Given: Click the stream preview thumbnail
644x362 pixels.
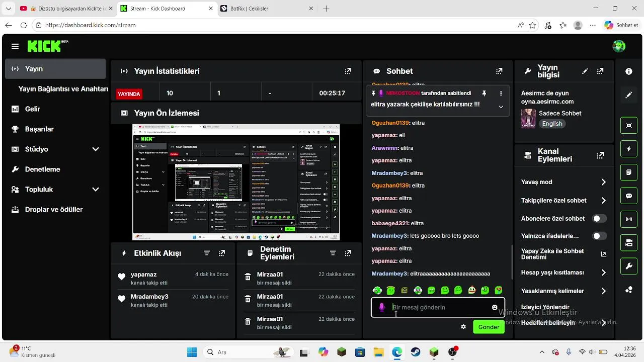Looking at the screenshot, I should click(236, 182).
